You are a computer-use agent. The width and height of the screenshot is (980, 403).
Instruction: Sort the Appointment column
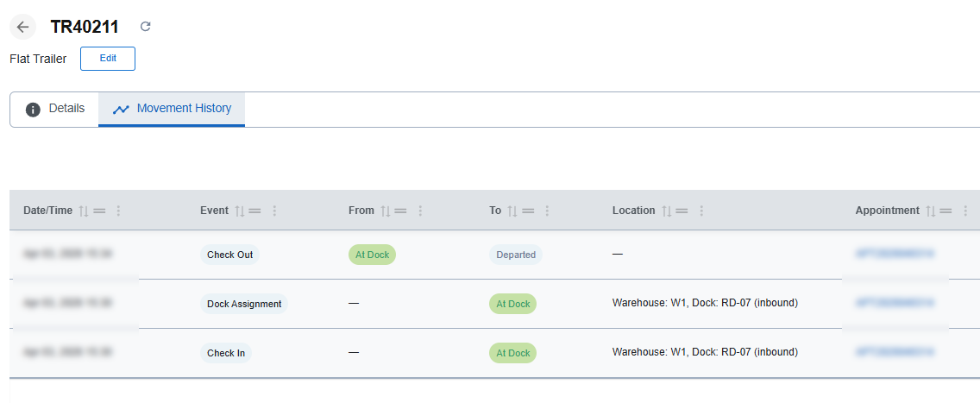pos(930,211)
